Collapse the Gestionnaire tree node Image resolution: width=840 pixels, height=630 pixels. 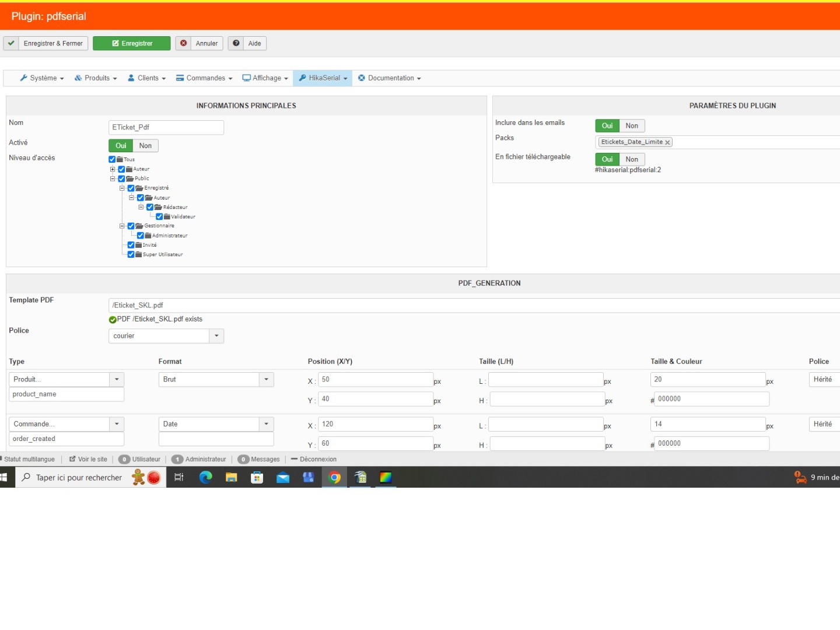click(x=122, y=226)
